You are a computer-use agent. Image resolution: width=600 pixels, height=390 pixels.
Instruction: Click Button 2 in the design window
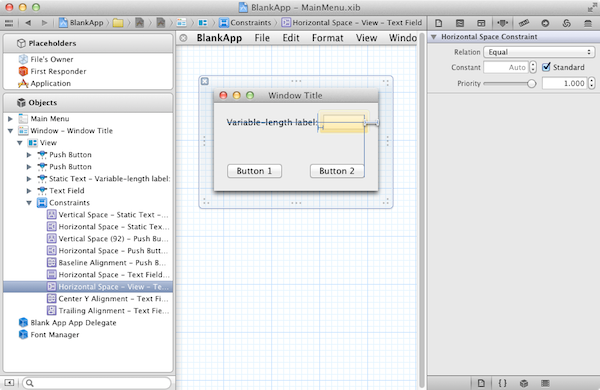[x=337, y=171]
